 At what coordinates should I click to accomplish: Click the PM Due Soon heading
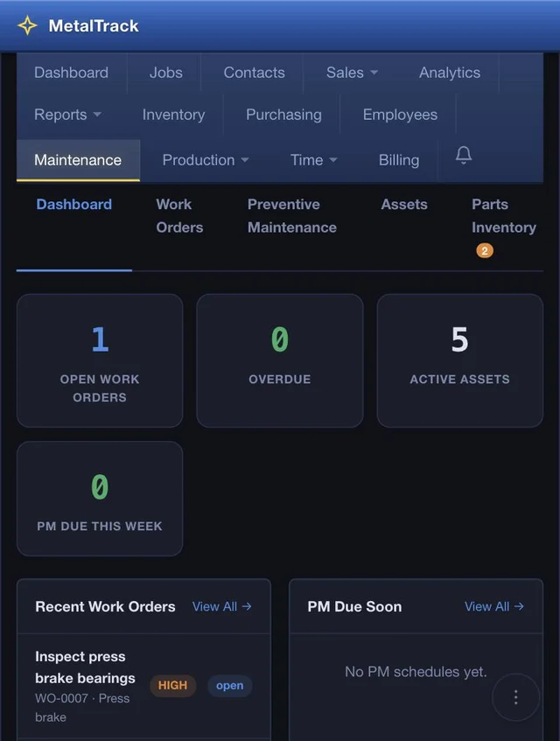click(x=354, y=606)
